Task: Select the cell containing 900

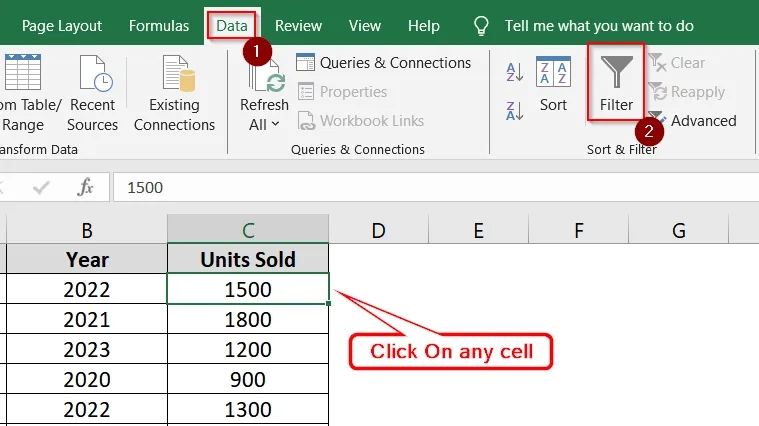Action: 248,379
